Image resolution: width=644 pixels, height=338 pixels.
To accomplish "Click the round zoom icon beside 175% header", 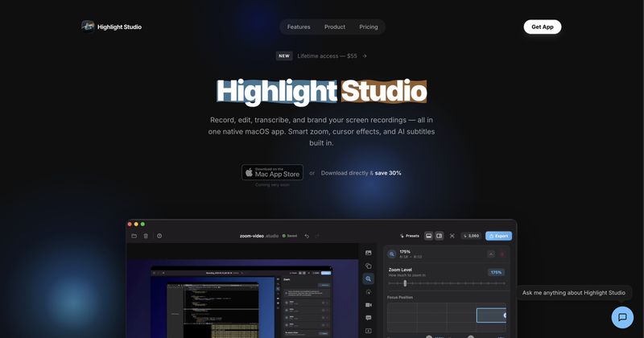I will [x=392, y=254].
